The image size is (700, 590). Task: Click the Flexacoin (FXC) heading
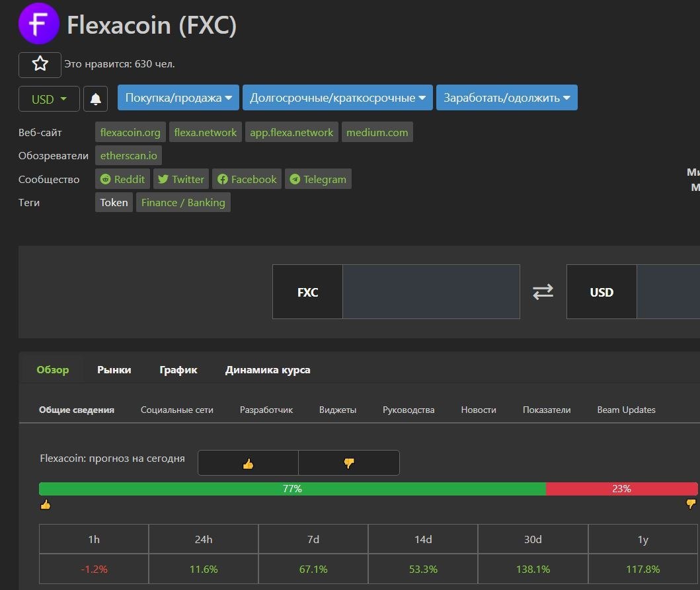(151, 24)
